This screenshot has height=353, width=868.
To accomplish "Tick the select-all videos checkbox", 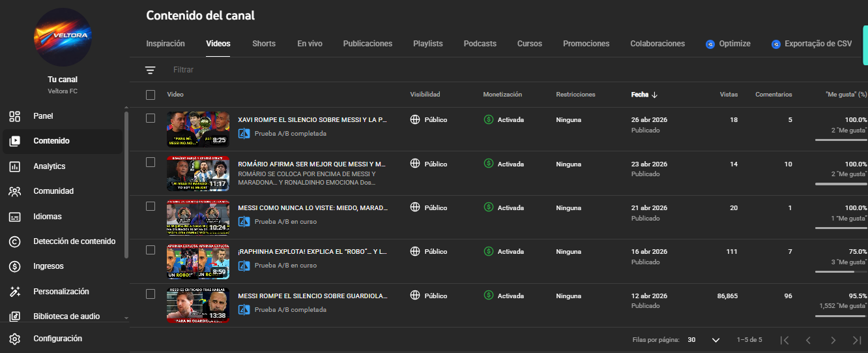I will click(x=151, y=95).
